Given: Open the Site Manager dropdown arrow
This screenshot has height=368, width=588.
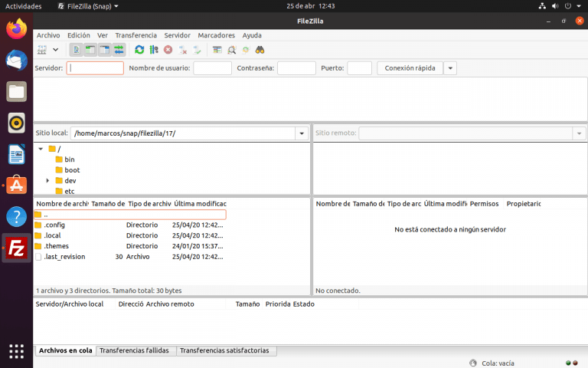Looking at the screenshot, I should tap(55, 50).
